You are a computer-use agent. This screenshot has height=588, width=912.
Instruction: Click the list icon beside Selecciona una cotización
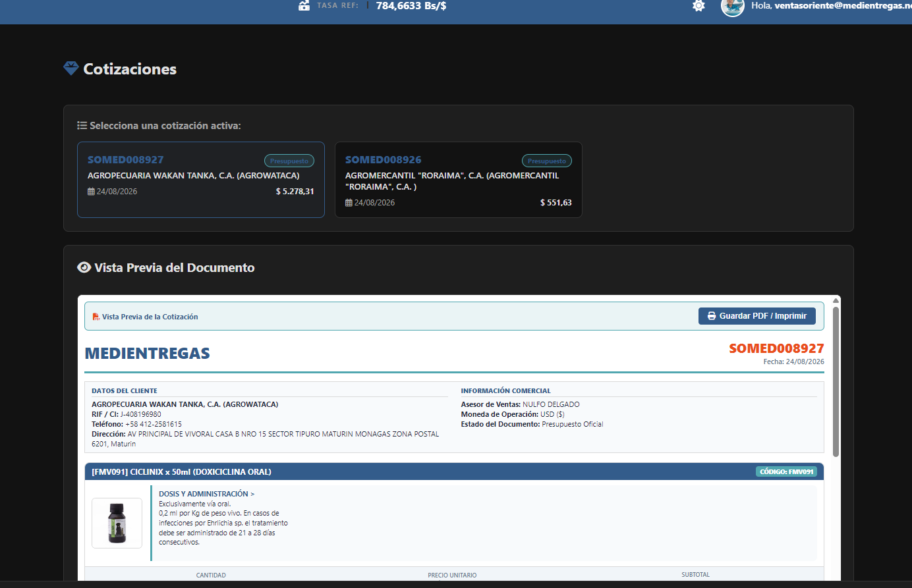82,125
